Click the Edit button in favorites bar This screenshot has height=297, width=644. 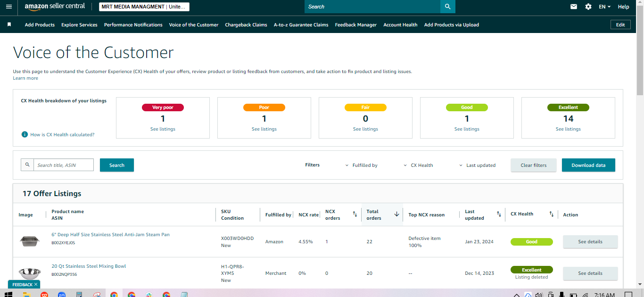[620, 25]
